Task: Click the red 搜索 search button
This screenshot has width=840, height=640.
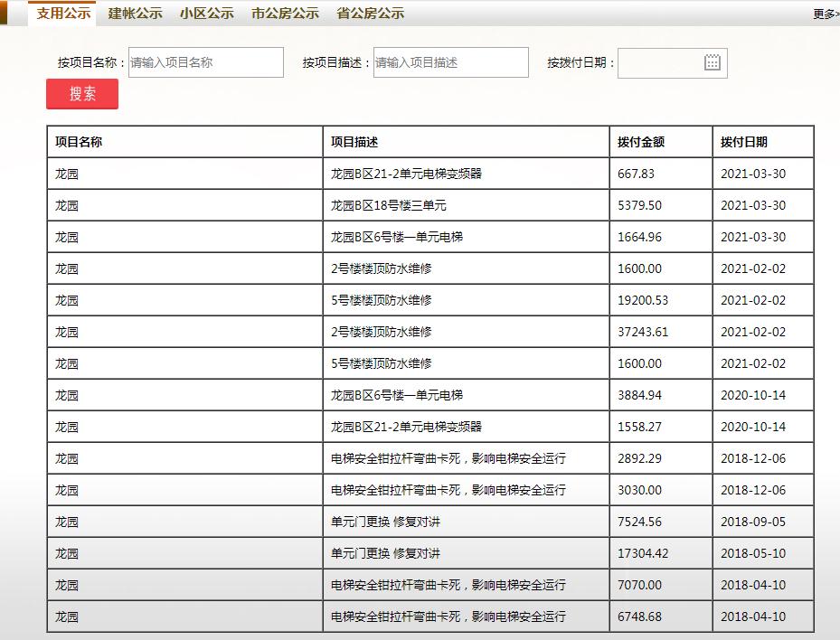Action: [x=81, y=93]
